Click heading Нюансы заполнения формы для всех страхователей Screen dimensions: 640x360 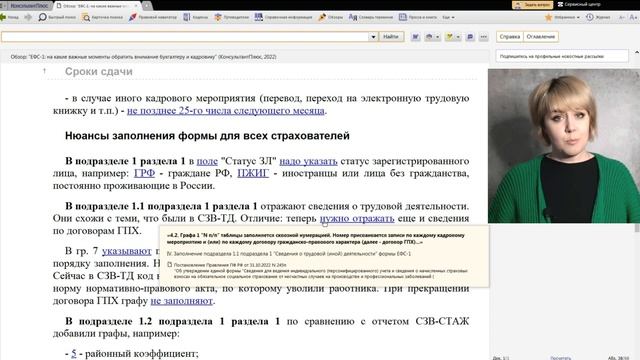[x=207, y=136]
